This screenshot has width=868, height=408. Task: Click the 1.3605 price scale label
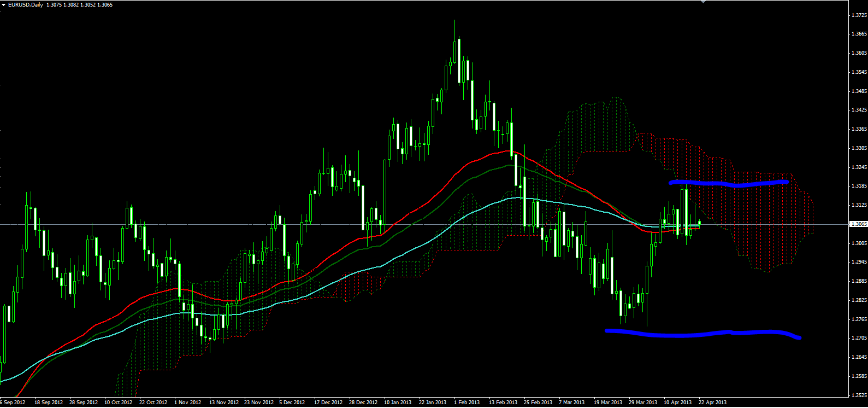click(x=859, y=53)
